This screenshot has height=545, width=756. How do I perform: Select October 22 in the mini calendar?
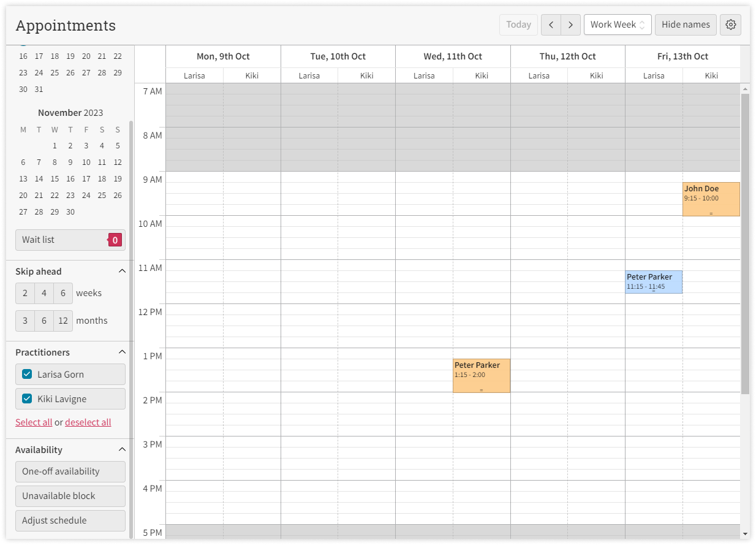click(118, 56)
